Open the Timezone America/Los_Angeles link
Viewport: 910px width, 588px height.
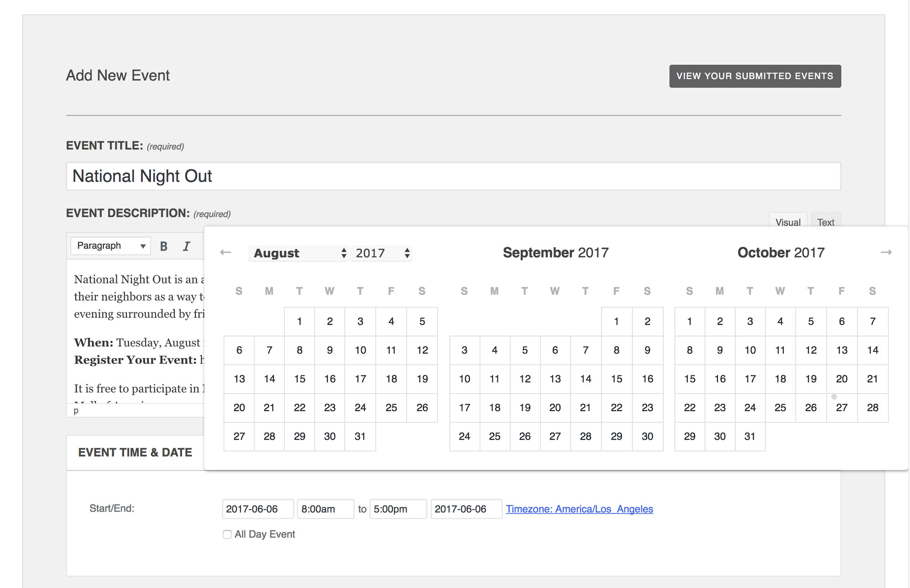579,509
